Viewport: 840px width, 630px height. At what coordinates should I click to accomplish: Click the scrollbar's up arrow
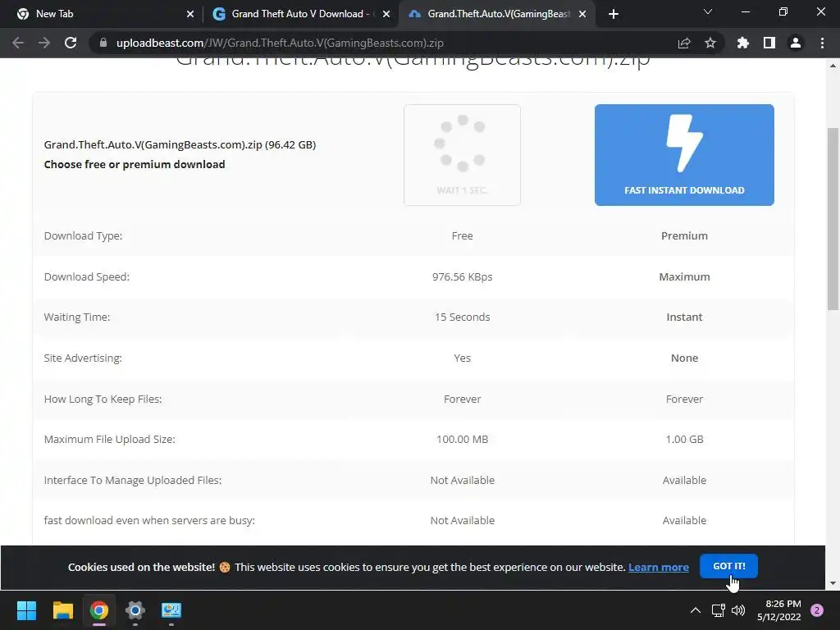coord(833,66)
